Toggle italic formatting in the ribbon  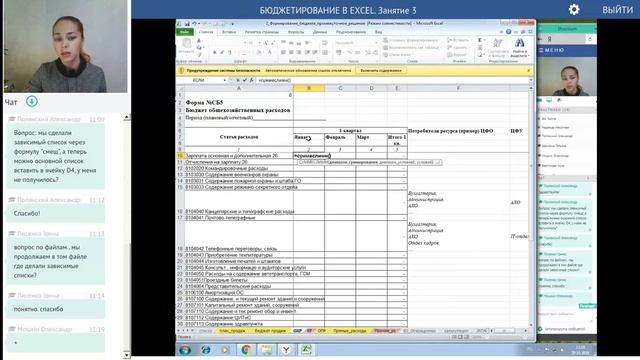(x=222, y=53)
